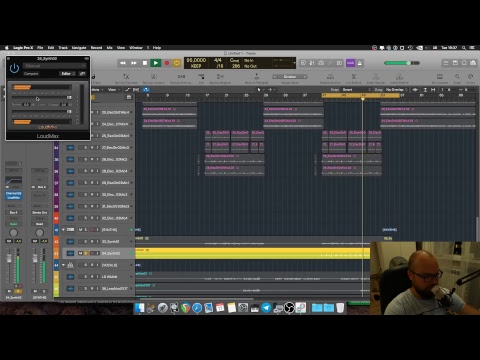Toggle the yellow cycle mode button
The width and height of the screenshot is (480, 360).
pos(177,63)
